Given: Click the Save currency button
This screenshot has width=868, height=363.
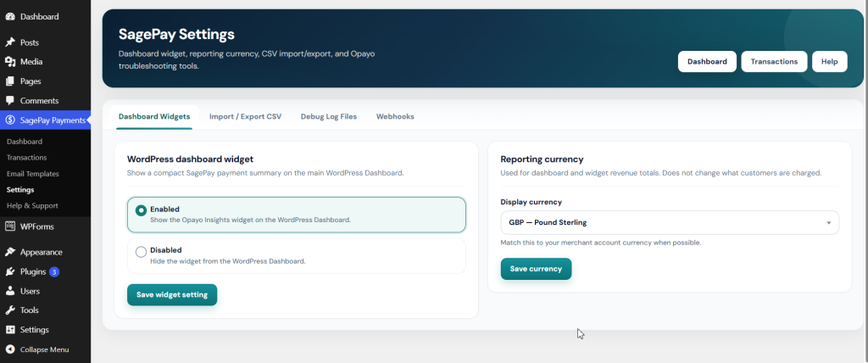Looking at the screenshot, I should [x=536, y=269].
